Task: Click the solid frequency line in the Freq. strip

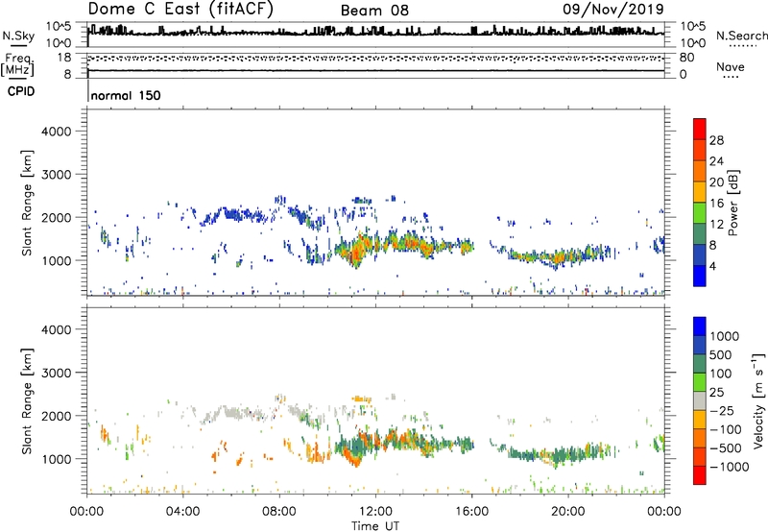Action: [375, 71]
